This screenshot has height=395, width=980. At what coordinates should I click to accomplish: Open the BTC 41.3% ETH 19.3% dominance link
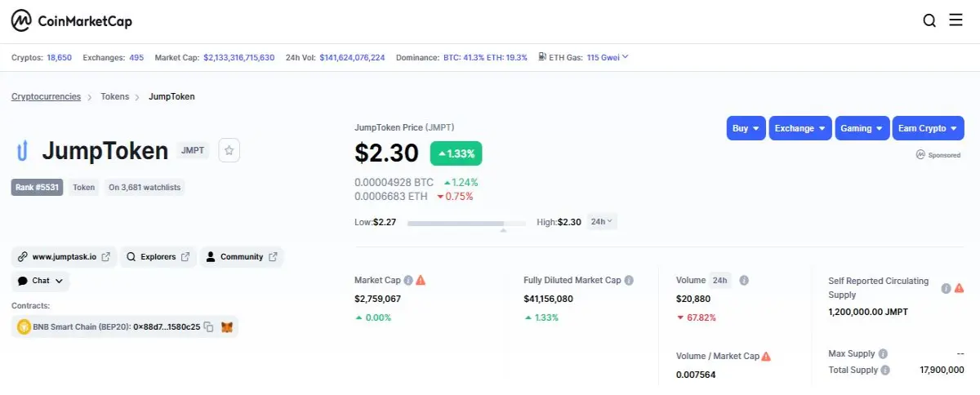point(485,58)
